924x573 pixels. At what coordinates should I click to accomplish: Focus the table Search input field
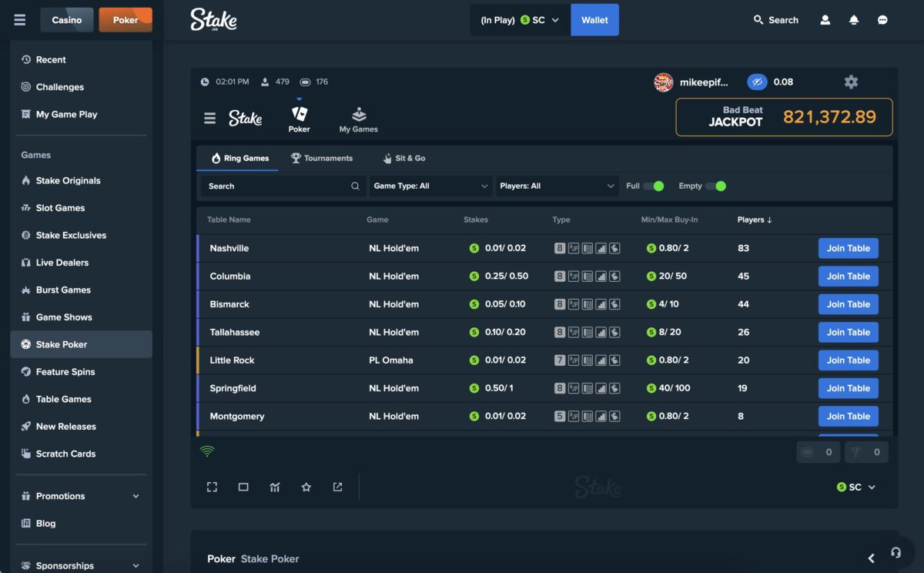pyautogui.click(x=283, y=186)
